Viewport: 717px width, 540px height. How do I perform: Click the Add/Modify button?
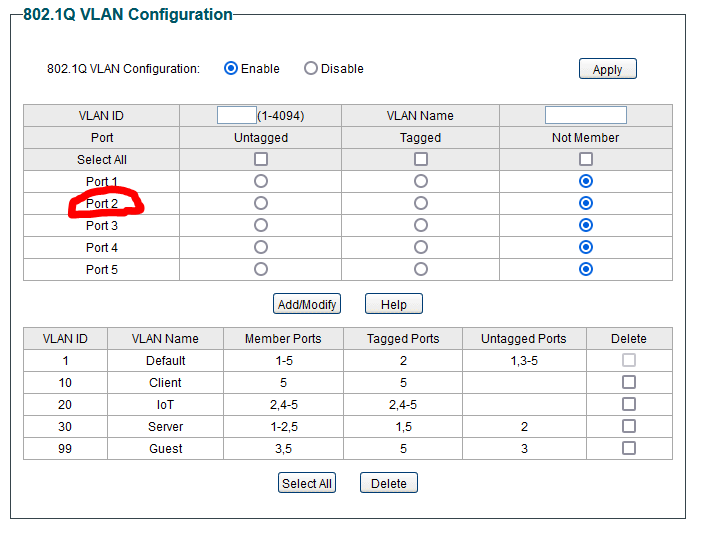click(x=307, y=304)
